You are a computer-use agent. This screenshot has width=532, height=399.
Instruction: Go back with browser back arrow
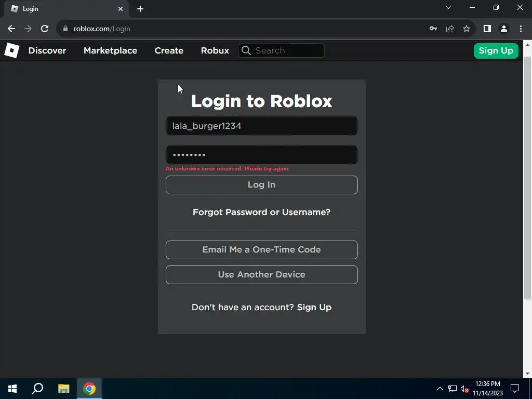click(x=11, y=29)
